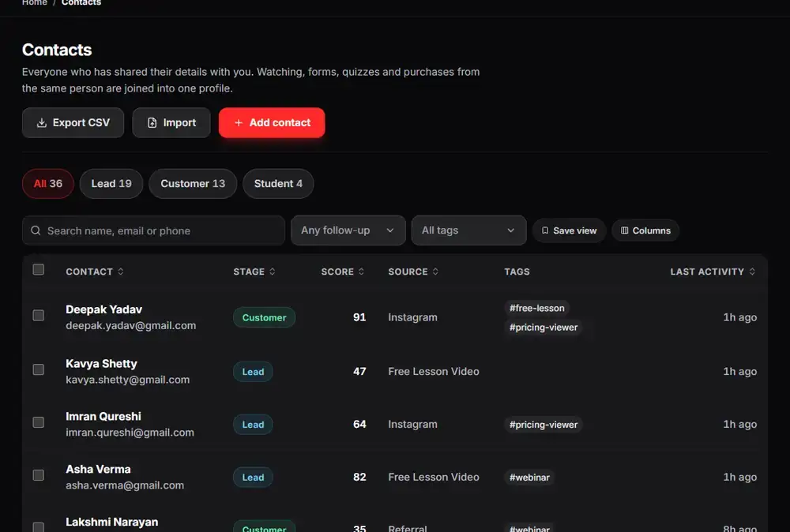This screenshot has width=790, height=532.
Task: Sort by Source column arrows
Action: point(435,272)
